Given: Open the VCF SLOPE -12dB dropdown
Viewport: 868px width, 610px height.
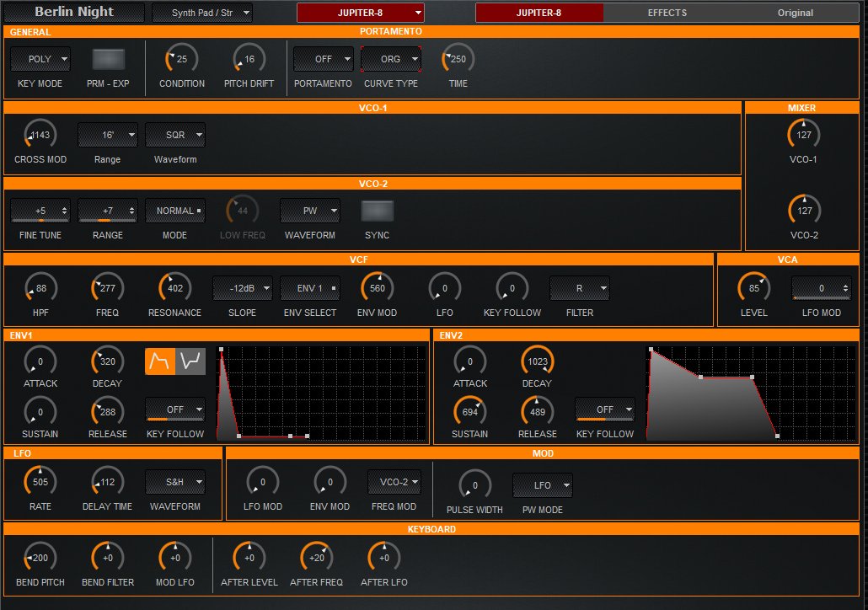Looking at the screenshot, I should coord(243,288).
